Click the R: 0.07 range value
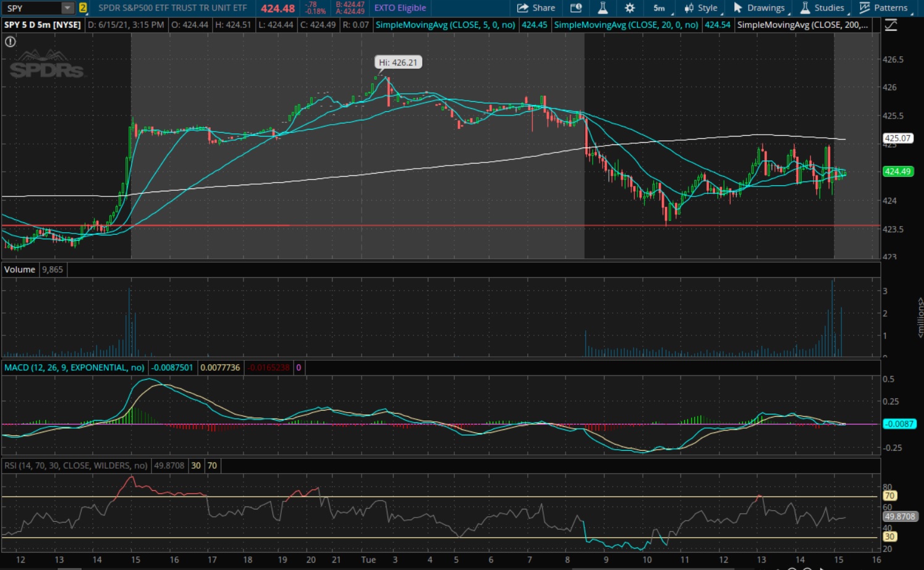This screenshot has height=570, width=924. tap(355, 25)
